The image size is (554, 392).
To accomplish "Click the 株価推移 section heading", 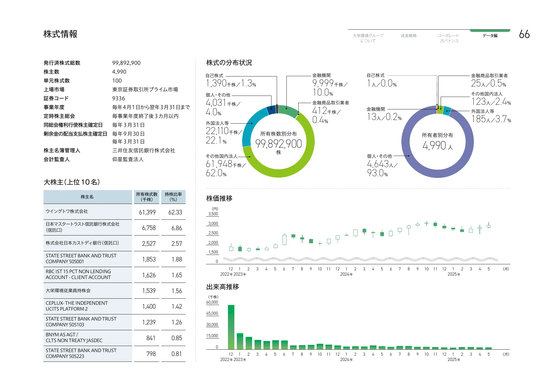I will [219, 198].
